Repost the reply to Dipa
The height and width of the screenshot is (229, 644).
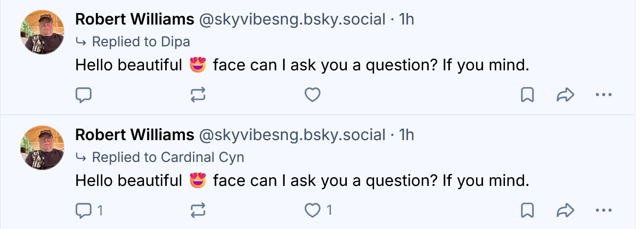coord(198,95)
